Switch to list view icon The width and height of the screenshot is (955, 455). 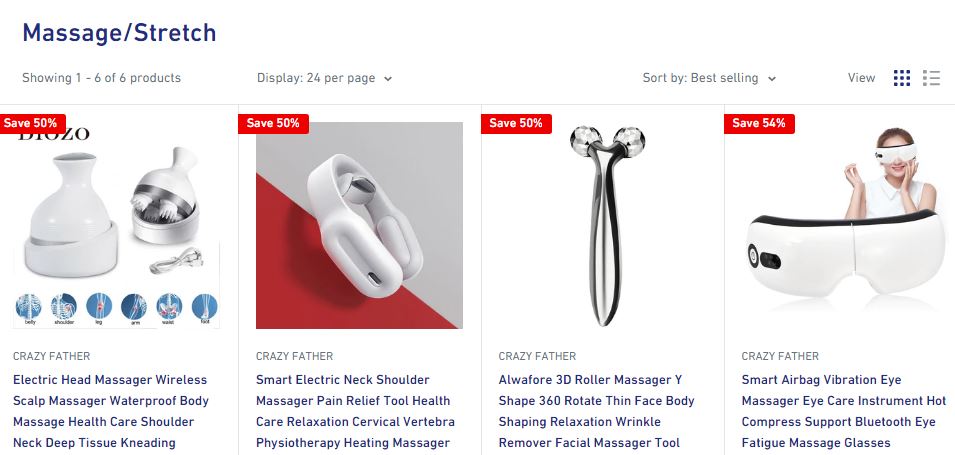pyautogui.click(x=931, y=78)
